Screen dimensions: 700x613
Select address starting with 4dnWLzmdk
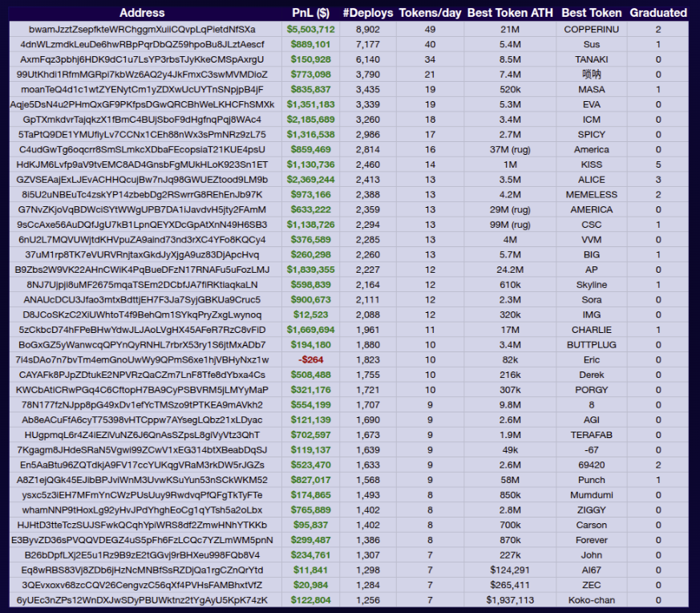click(x=142, y=45)
